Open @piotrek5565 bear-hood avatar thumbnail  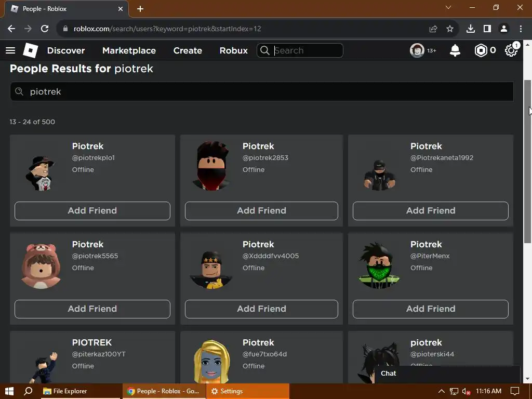coord(41,266)
